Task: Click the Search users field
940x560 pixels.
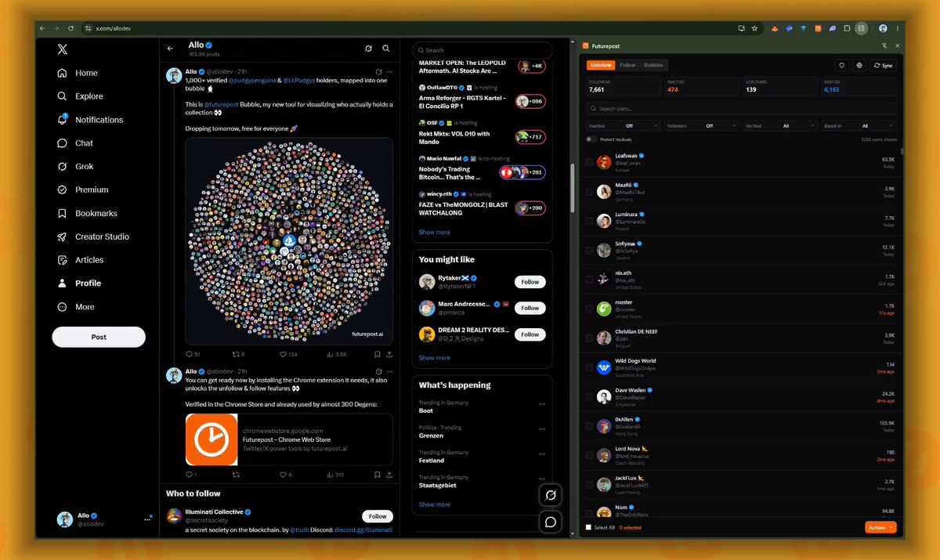Action: tap(741, 109)
